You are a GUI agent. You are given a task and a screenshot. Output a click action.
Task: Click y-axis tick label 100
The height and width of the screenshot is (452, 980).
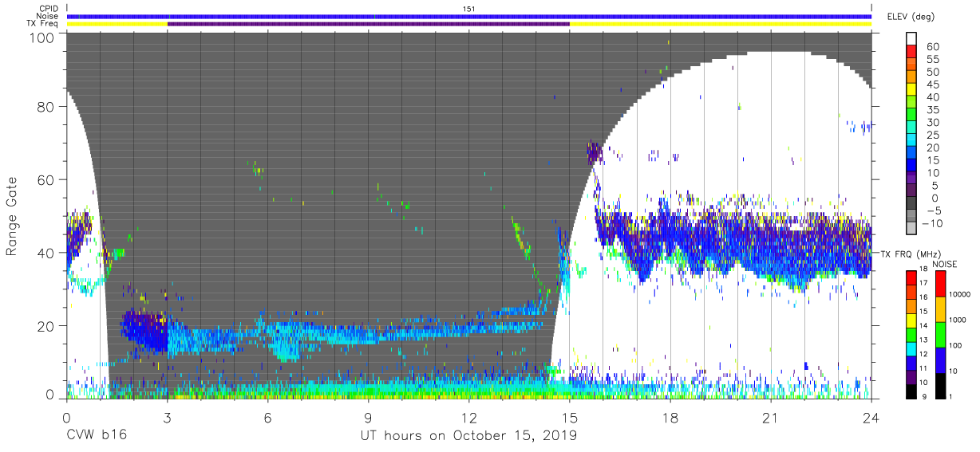coord(41,37)
